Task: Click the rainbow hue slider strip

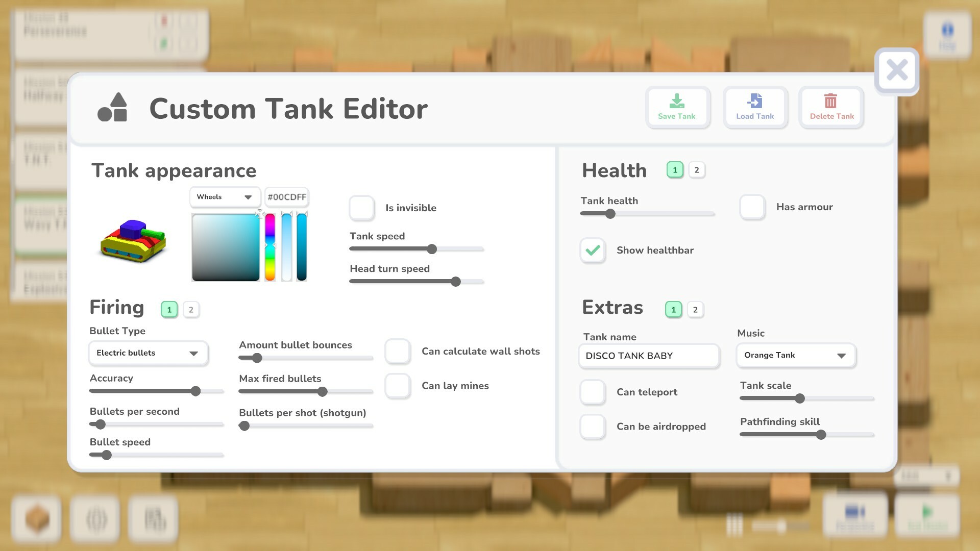Action: pyautogui.click(x=270, y=247)
